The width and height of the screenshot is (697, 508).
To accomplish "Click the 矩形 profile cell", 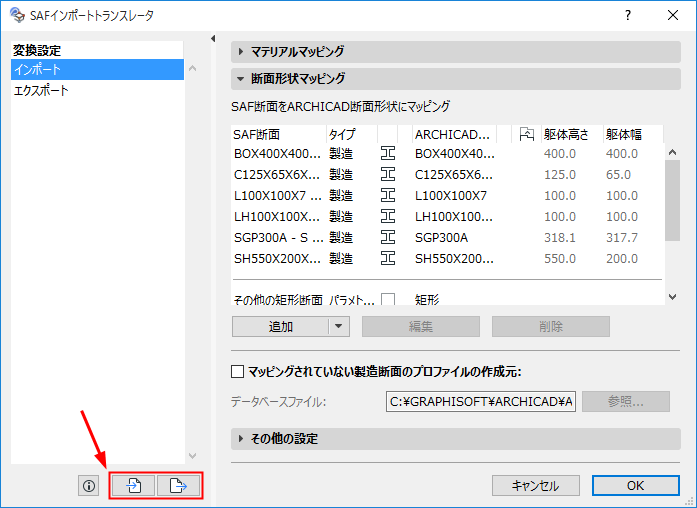I will click(427, 300).
